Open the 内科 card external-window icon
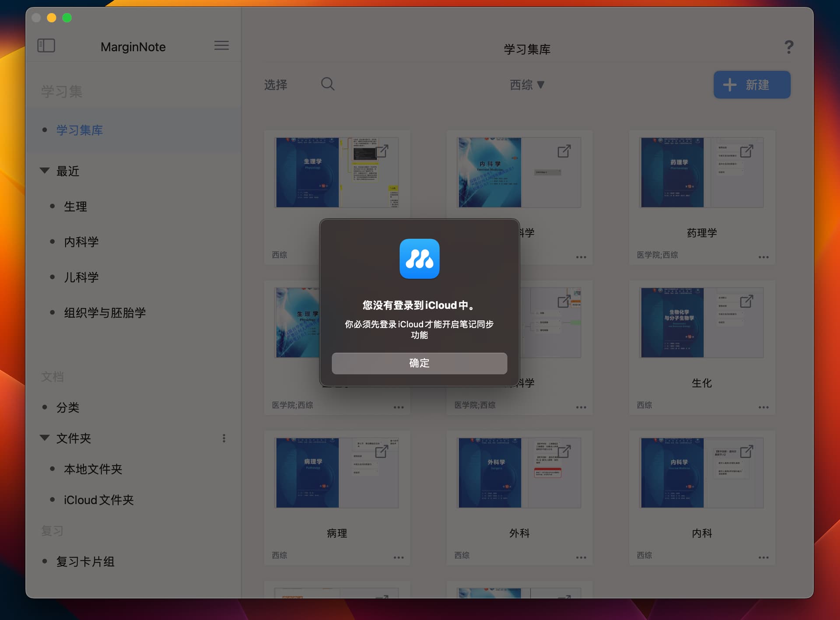The image size is (840, 620). 746,451
